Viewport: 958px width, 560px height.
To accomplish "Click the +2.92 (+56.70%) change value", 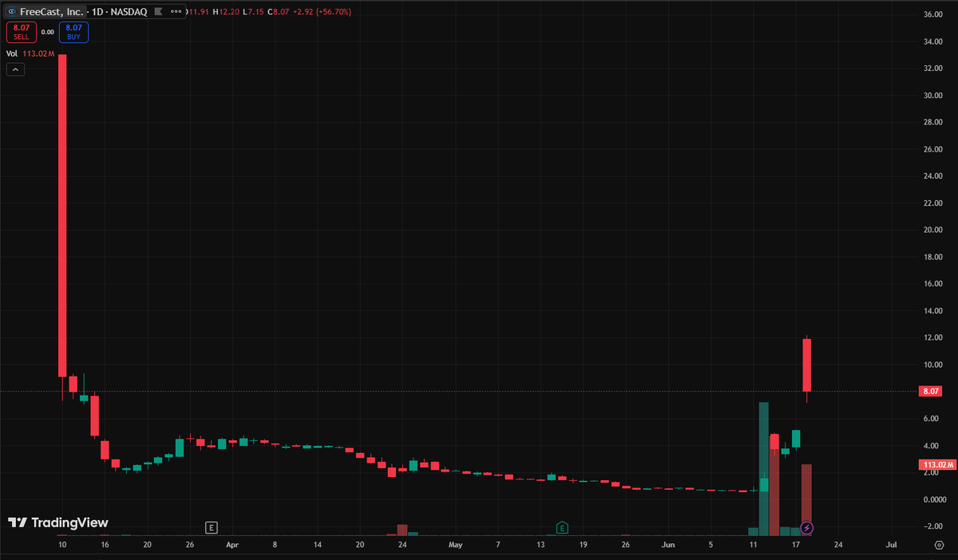I will (321, 12).
